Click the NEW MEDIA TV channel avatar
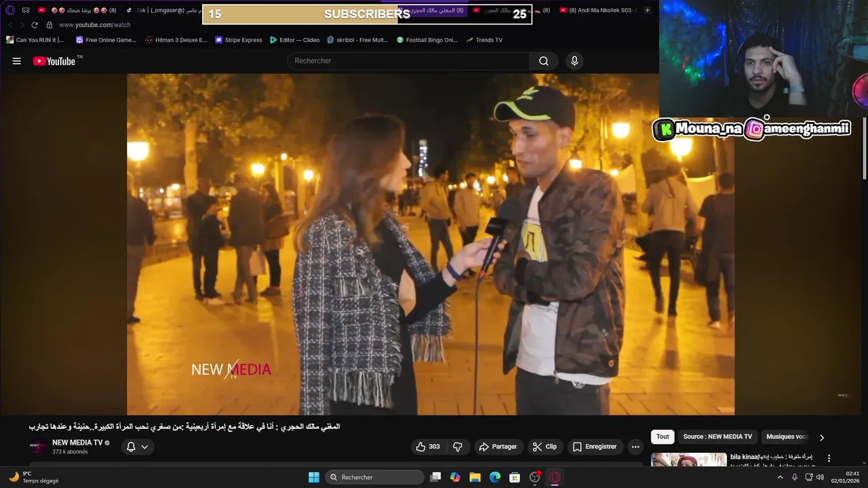This screenshot has width=868, height=488. coord(38,447)
